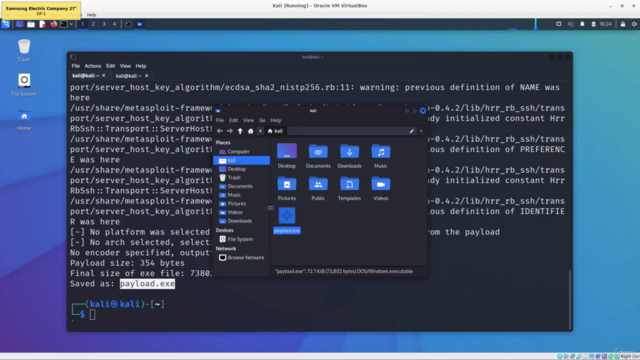640x360 pixels.
Task: Switch to the first kali@kali terminal tab
Action: [x=85, y=76]
